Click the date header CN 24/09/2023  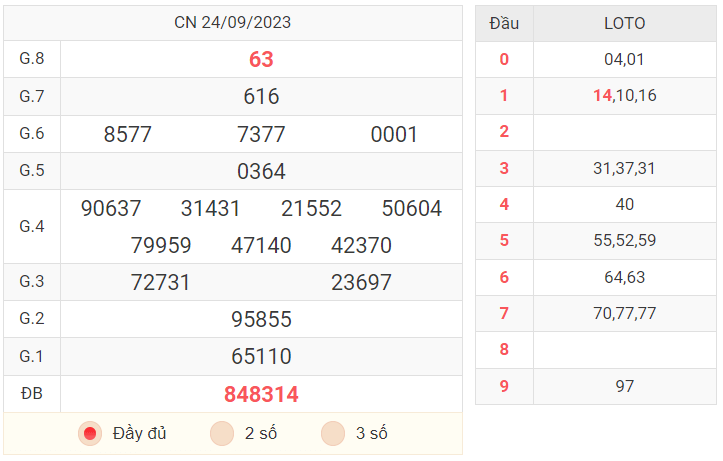point(232,23)
